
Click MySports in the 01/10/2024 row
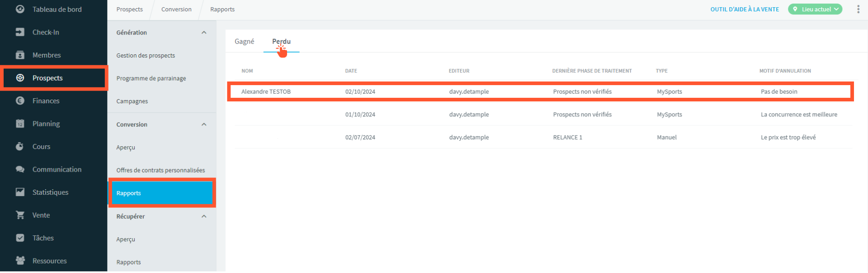tap(670, 115)
